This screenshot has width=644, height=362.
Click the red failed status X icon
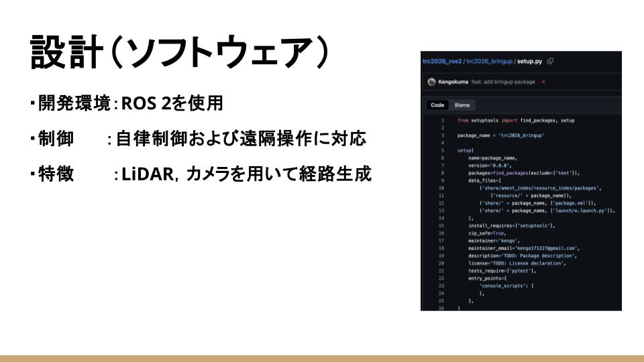[543, 82]
